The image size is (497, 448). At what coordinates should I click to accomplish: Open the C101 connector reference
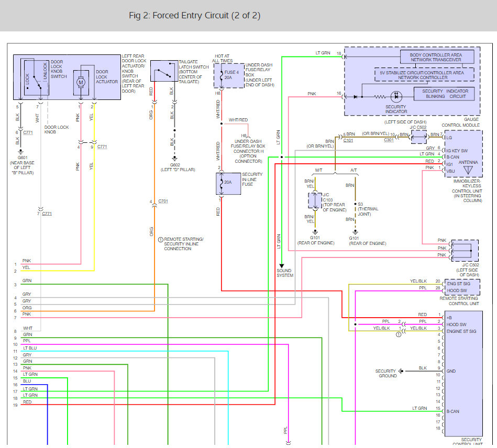pos(348,140)
